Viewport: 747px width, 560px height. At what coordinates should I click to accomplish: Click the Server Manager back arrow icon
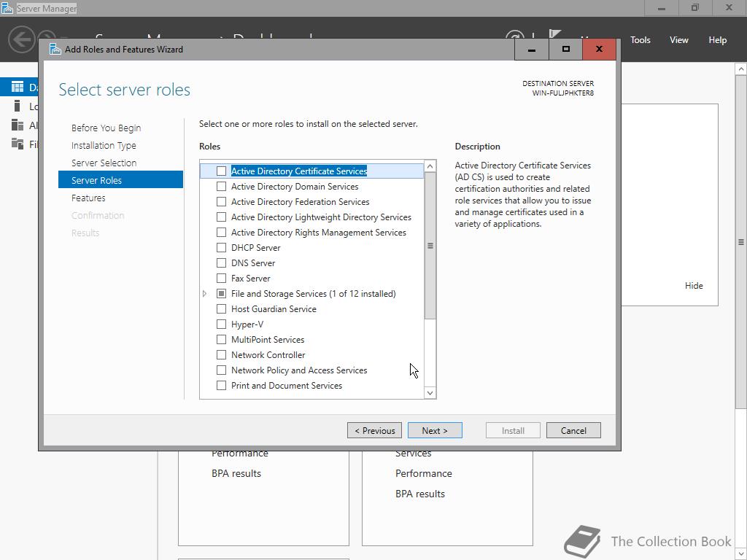pos(22,39)
